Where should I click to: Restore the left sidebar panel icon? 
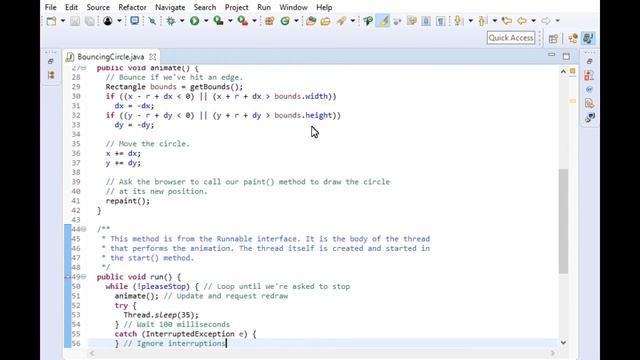51,62
